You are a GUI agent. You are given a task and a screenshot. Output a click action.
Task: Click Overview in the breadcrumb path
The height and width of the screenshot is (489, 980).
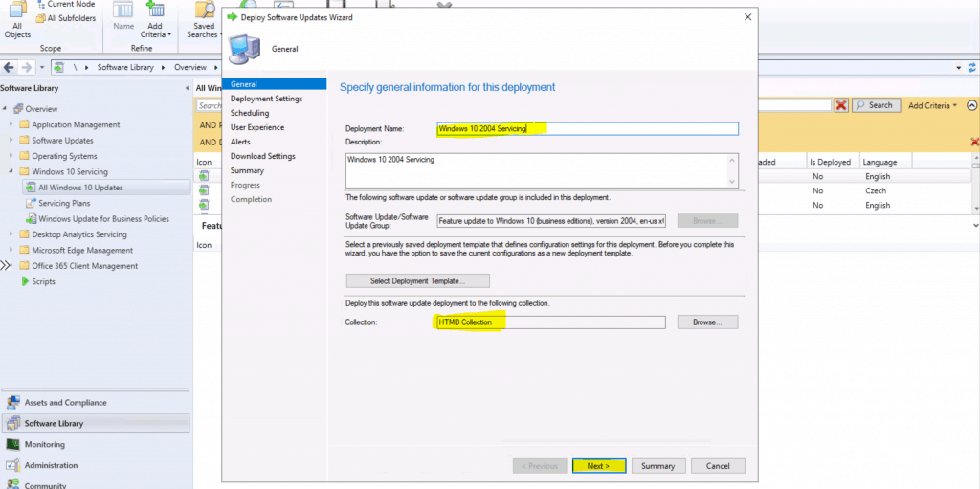(x=190, y=67)
